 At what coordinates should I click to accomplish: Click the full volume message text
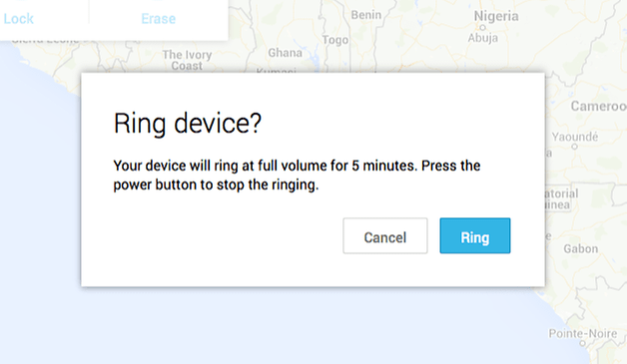click(297, 175)
